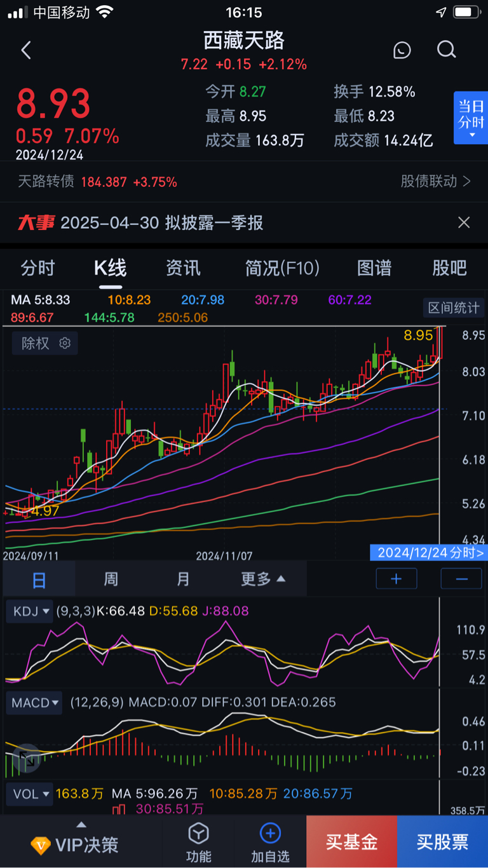Tap 买基金 button

(x=352, y=842)
